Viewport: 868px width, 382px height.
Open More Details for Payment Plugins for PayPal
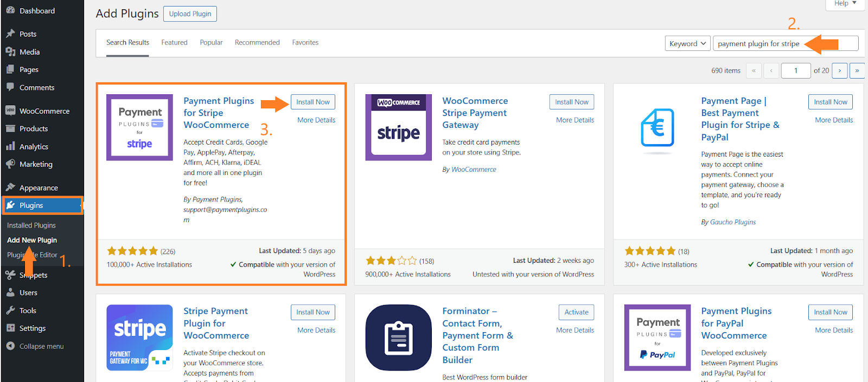tap(834, 330)
